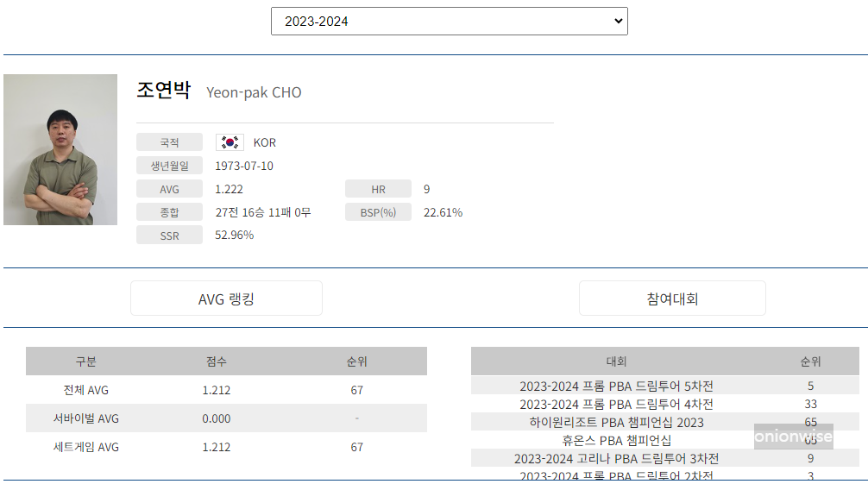Viewport: 868px width, 484px height.
Task: Click the 서바이벌 AVG row label
Action: (85, 418)
